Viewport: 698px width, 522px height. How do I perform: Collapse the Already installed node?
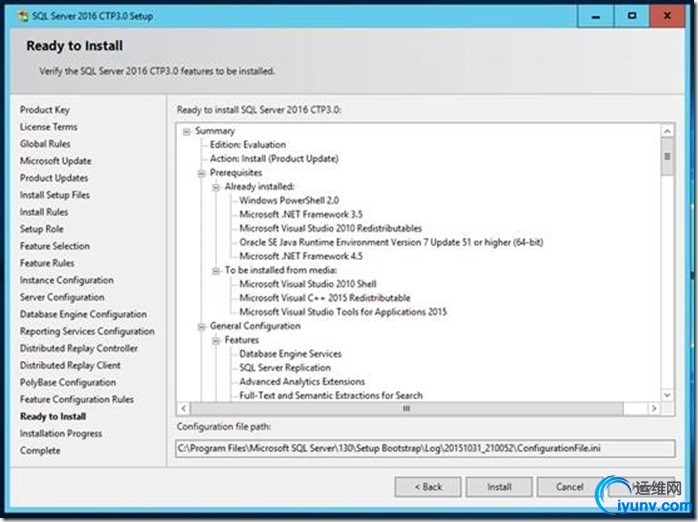click(216, 187)
